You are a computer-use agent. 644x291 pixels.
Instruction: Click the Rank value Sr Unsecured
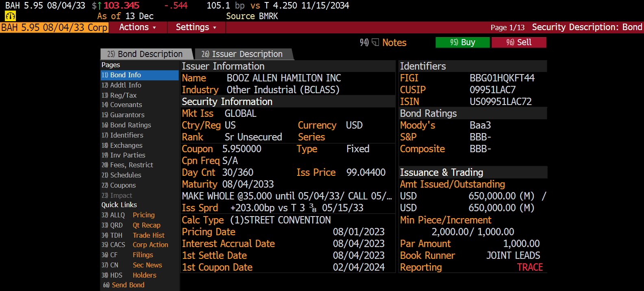tap(253, 137)
